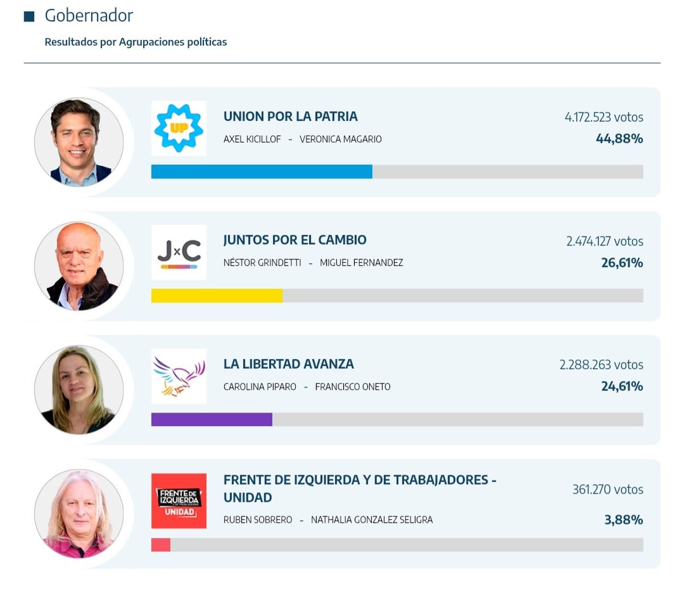Click the Gobernador section heading
The width and height of the screenshot is (684, 616).
click(x=88, y=15)
